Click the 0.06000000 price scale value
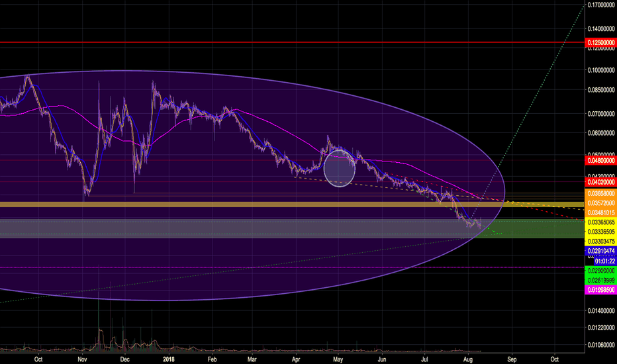617x364 pixels. pos(601,133)
